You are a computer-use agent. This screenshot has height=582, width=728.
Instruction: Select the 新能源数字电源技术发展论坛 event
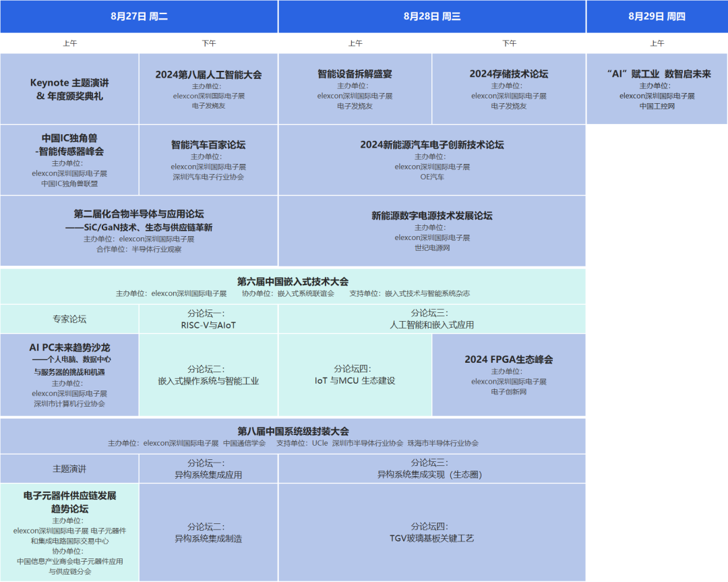point(431,231)
